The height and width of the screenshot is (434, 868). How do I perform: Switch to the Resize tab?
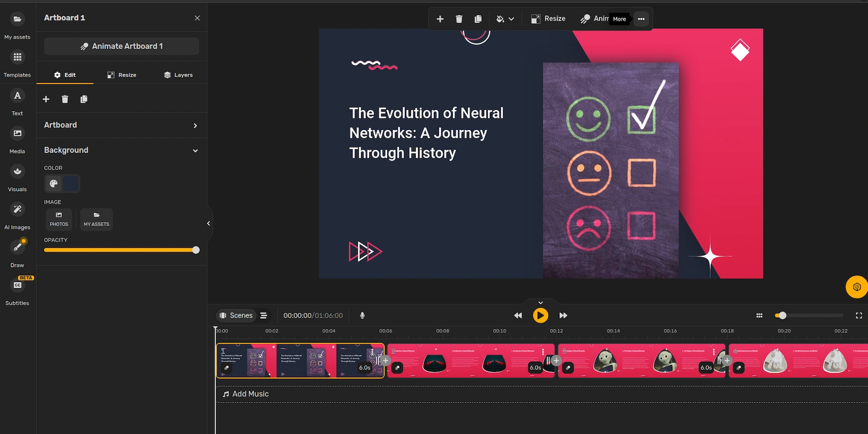click(x=122, y=75)
